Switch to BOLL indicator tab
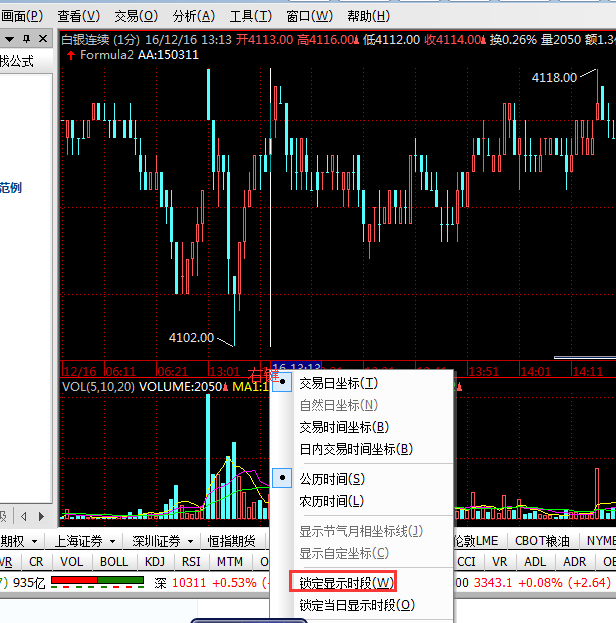This screenshot has width=616, height=623. click(114, 562)
